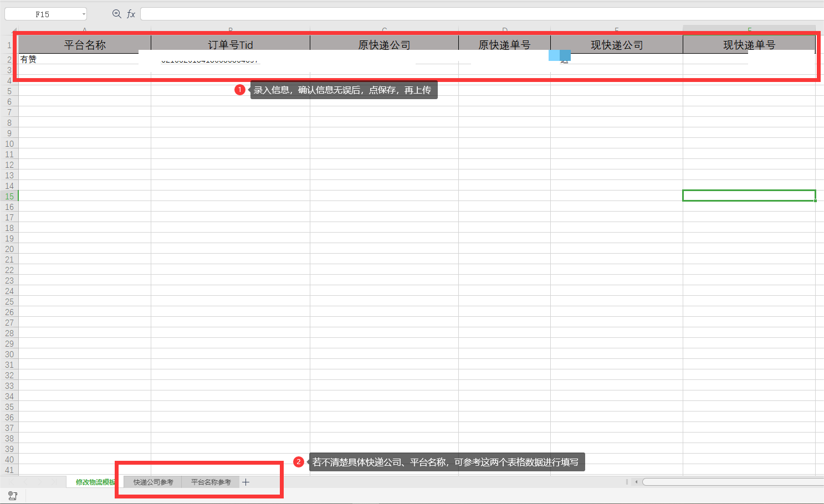Click the zoom magnifier icon beside fx

pos(116,14)
